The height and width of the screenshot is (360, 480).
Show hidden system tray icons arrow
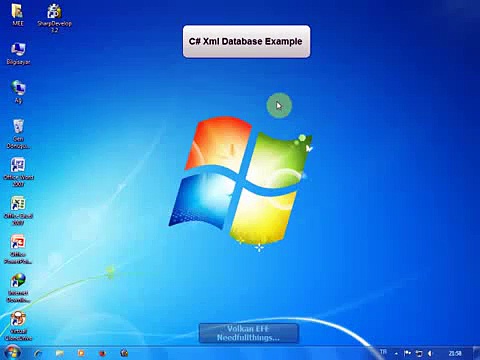396,353
